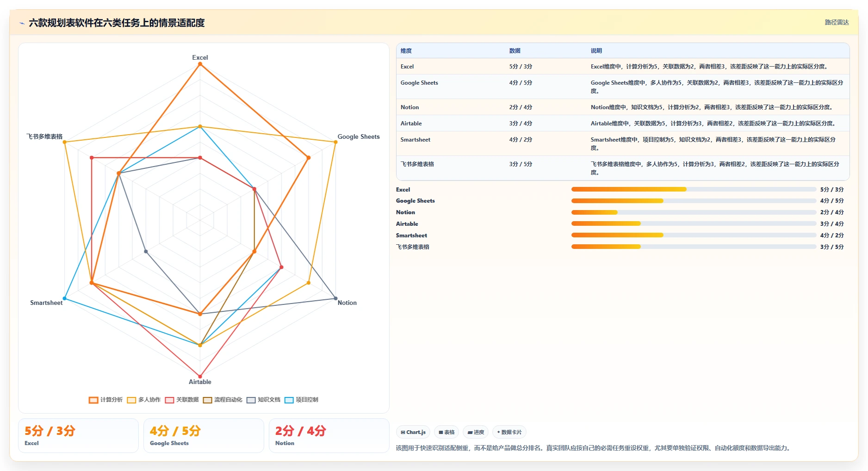Click the Google Sheets progress bar
Image resolution: width=868 pixels, height=471 pixels.
[x=694, y=201]
